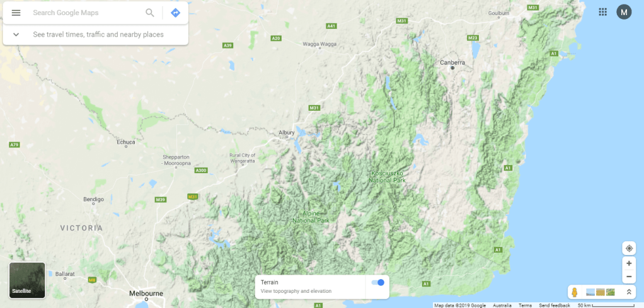Screen dimensions: 644x308
Task: Zoom in with plus button
Action: 629,263
